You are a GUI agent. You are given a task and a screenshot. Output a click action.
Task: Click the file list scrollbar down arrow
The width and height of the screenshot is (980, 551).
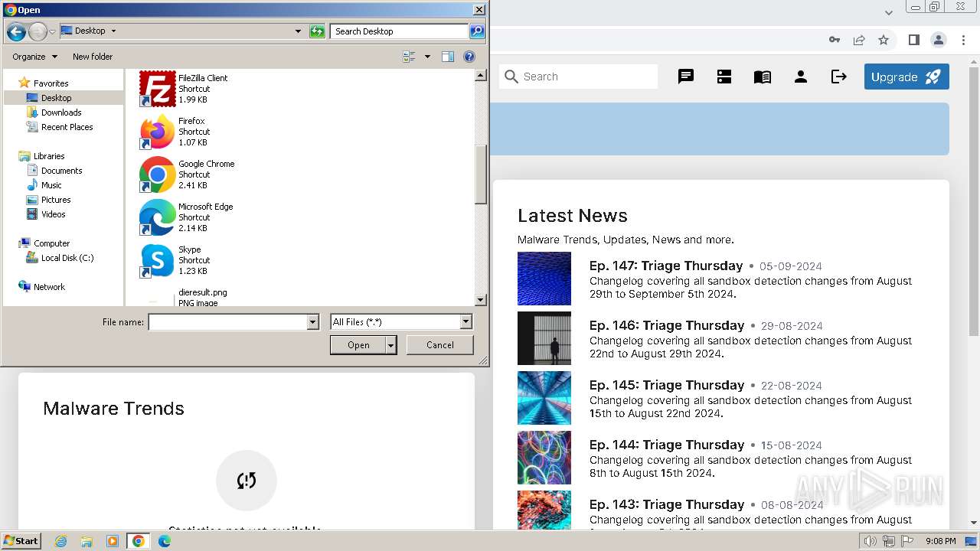pos(481,300)
